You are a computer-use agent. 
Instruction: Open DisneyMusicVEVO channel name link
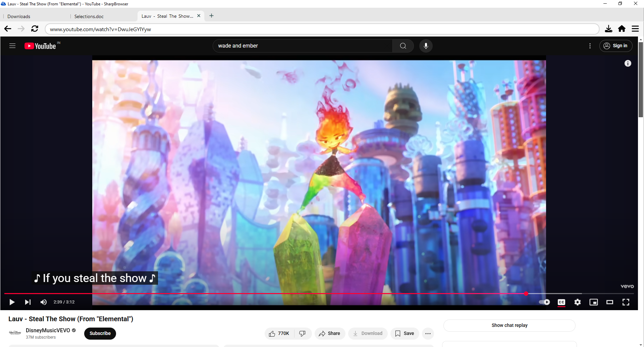coord(48,331)
